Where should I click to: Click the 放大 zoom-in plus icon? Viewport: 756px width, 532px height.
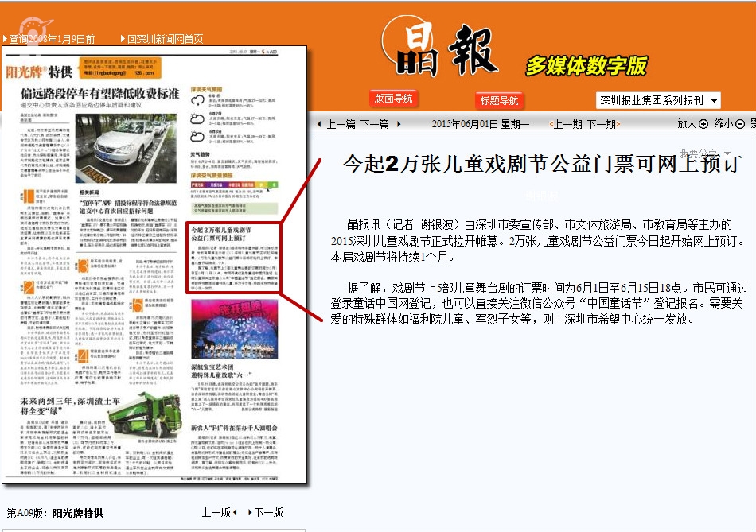(x=703, y=124)
